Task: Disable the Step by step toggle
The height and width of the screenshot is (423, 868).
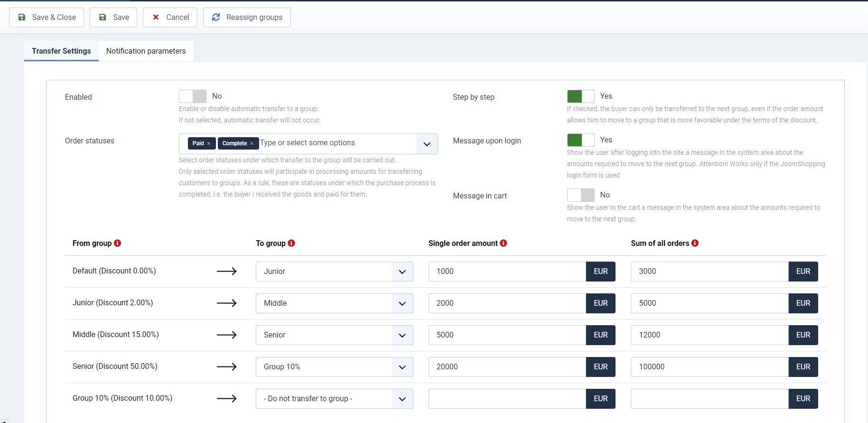Action: pyautogui.click(x=580, y=96)
